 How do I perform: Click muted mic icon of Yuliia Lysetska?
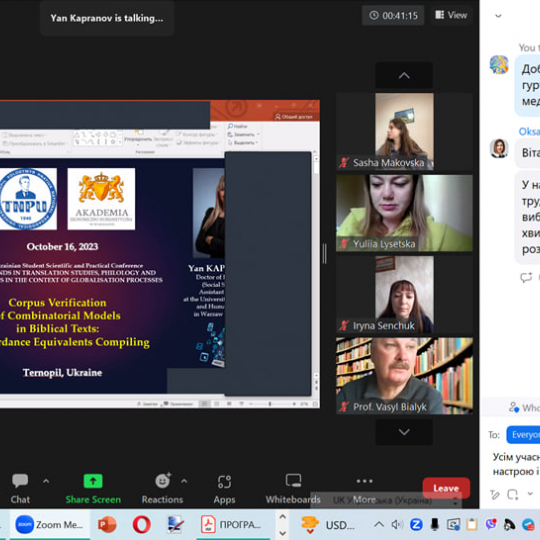pyautogui.click(x=344, y=244)
